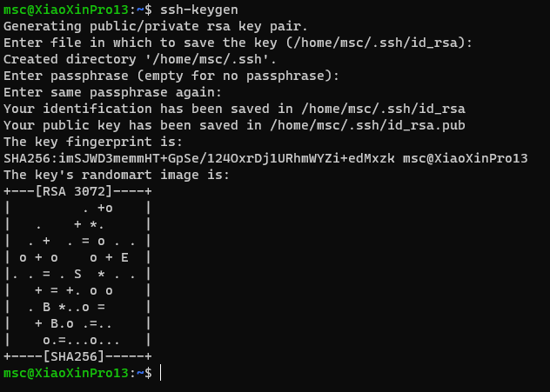Viewport: 550px width, 392px height.
Task: Click the SHA256 fingerprint string
Action: point(199,158)
